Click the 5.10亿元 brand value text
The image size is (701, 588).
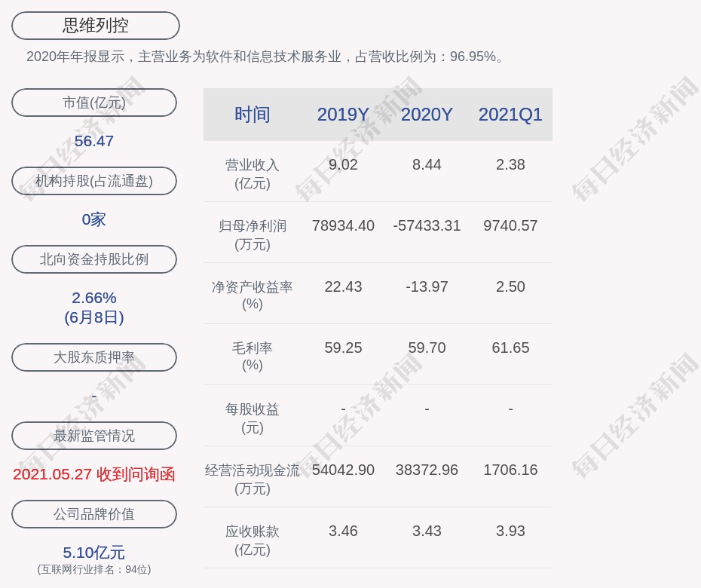click(x=94, y=553)
